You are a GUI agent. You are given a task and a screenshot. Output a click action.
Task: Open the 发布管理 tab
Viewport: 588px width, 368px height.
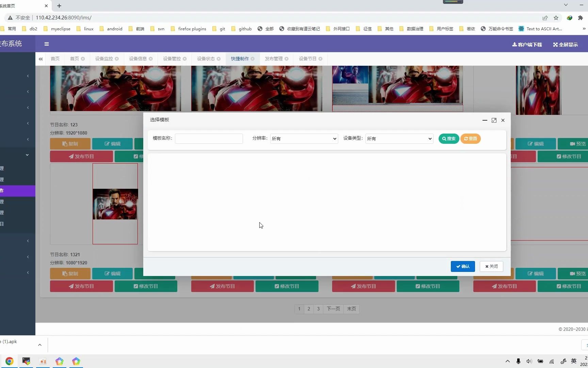click(x=274, y=59)
